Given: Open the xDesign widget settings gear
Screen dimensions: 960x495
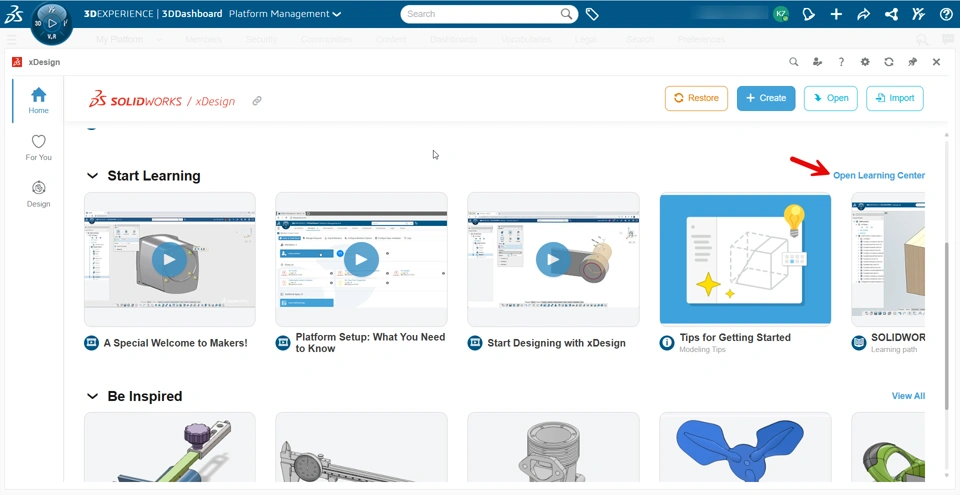Looking at the screenshot, I should click(865, 62).
